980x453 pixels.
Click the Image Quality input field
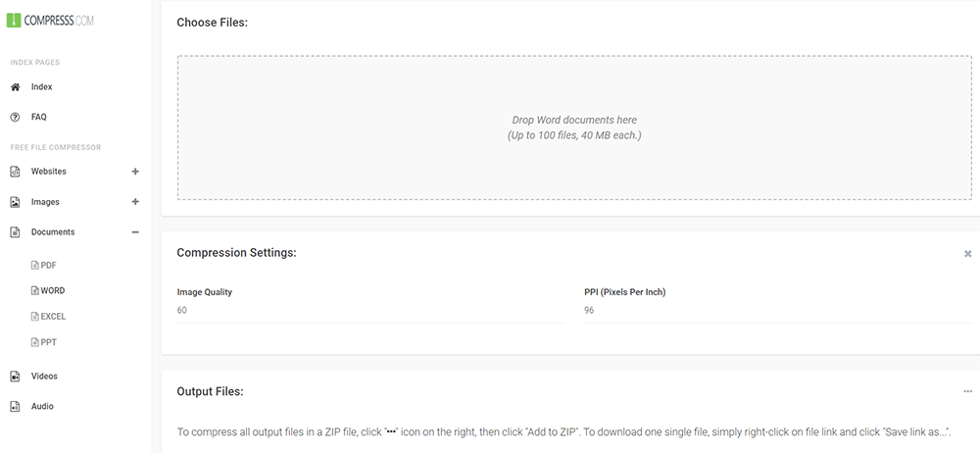pyautogui.click(x=369, y=311)
